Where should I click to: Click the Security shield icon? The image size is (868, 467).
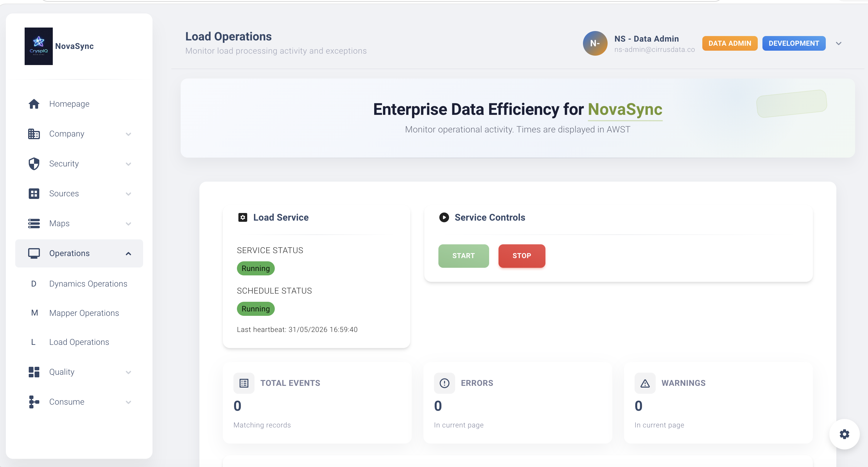pos(34,164)
